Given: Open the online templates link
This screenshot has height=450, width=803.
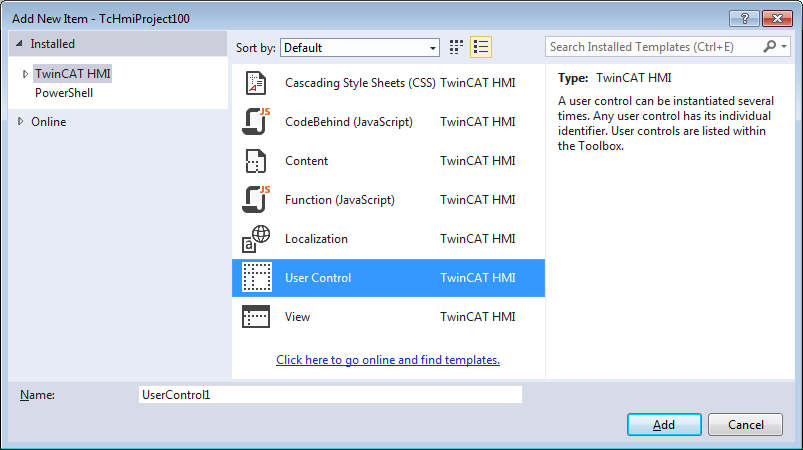Looking at the screenshot, I should point(388,360).
